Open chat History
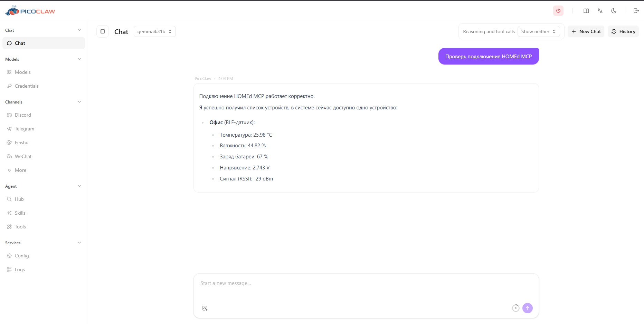Screen dimensions: 644x324 (x=623, y=31)
